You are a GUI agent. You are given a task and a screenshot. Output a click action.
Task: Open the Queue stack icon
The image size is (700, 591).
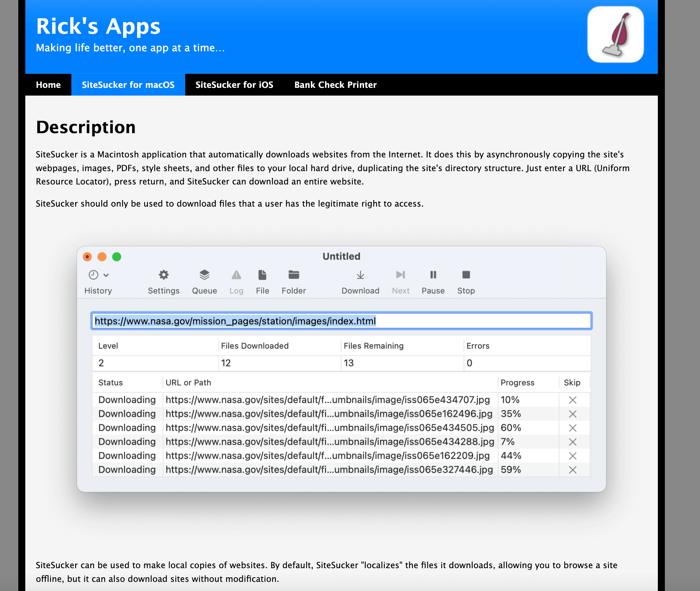point(205,275)
